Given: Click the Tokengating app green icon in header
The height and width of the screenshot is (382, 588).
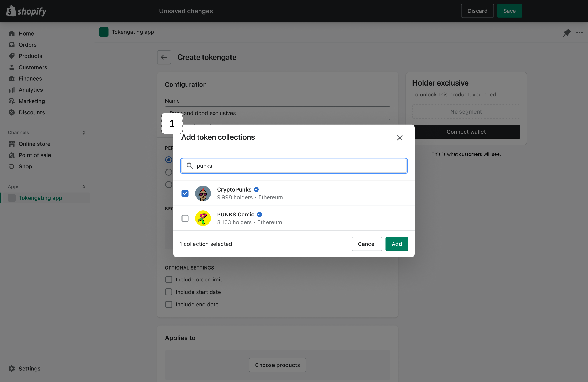Looking at the screenshot, I should [104, 32].
